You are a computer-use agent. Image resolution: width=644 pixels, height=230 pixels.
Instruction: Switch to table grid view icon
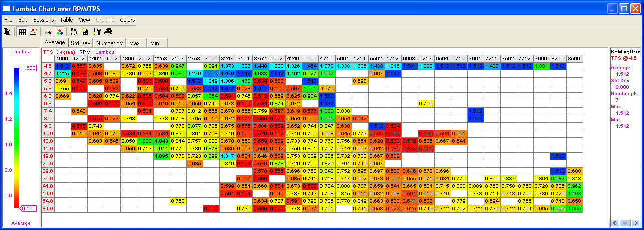tap(22, 31)
